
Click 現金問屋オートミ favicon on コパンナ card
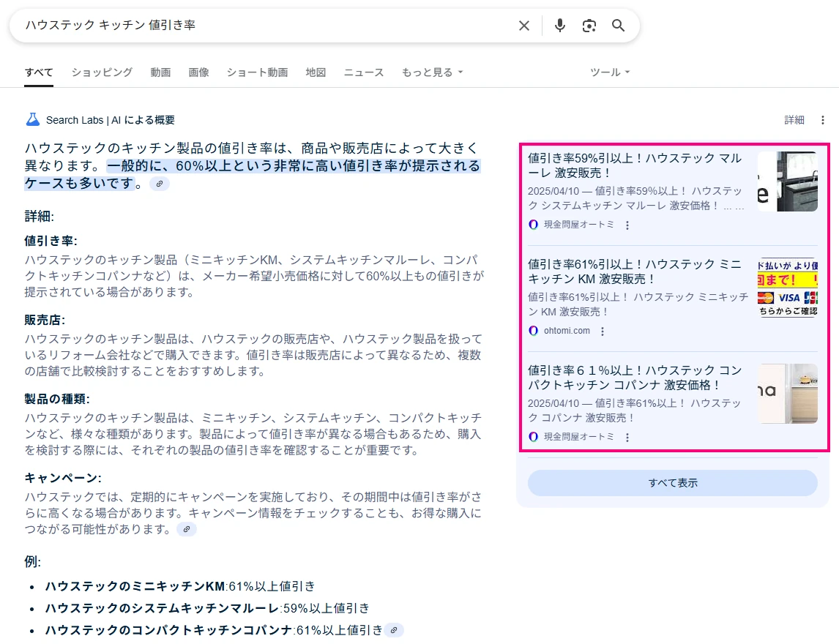(533, 436)
